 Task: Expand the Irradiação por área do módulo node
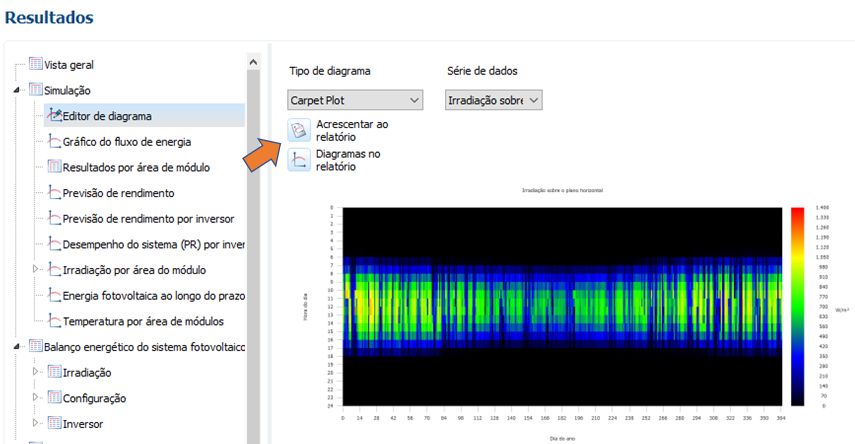(x=36, y=270)
